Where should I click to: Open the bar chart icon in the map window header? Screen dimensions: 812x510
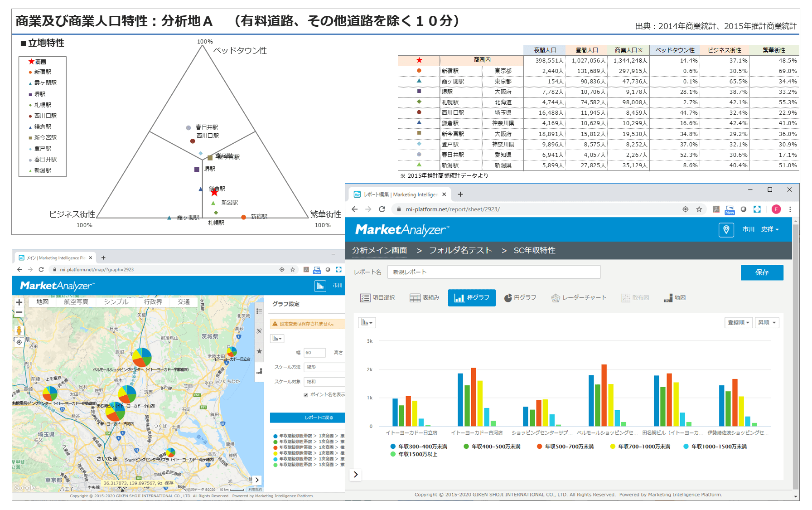pyautogui.click(x=320, y=286)
